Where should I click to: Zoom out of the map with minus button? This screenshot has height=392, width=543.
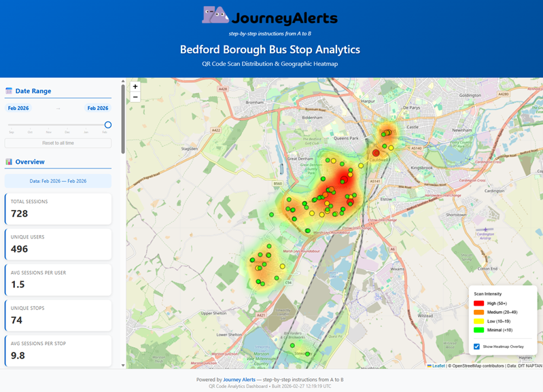(135, 97)
